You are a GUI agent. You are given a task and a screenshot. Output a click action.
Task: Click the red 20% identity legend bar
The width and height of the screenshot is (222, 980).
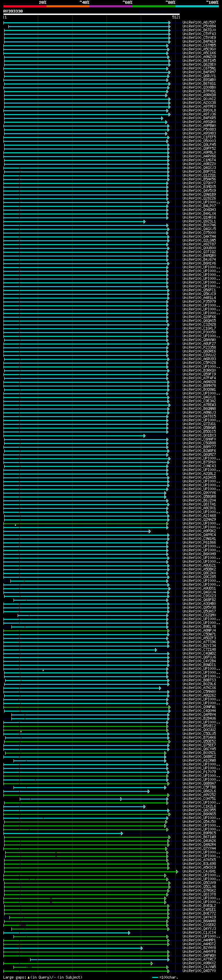pos(25,6)
